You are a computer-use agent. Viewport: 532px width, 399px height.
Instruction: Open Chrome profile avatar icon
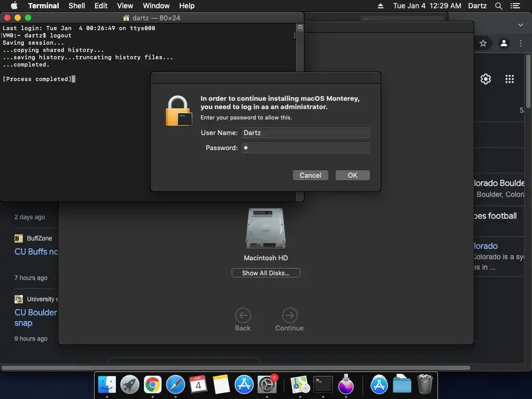504,43
